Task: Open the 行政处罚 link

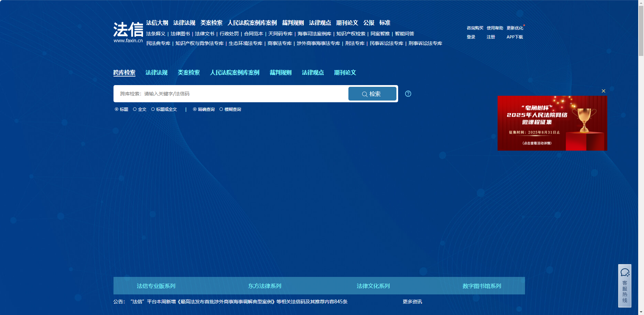Action: coord(229,34)
